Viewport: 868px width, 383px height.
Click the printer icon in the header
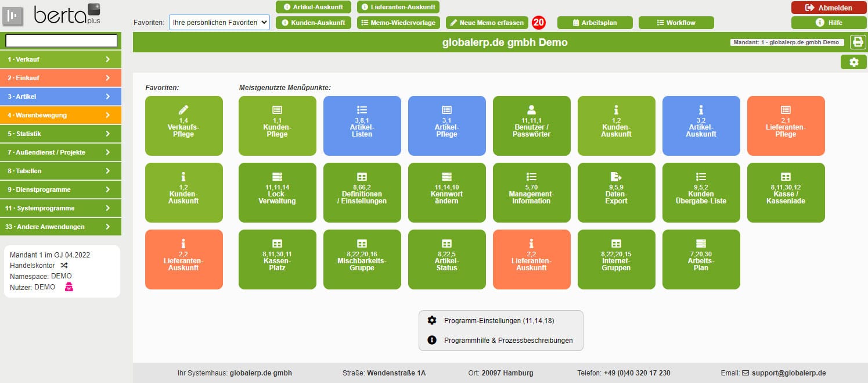pos(858,42)
